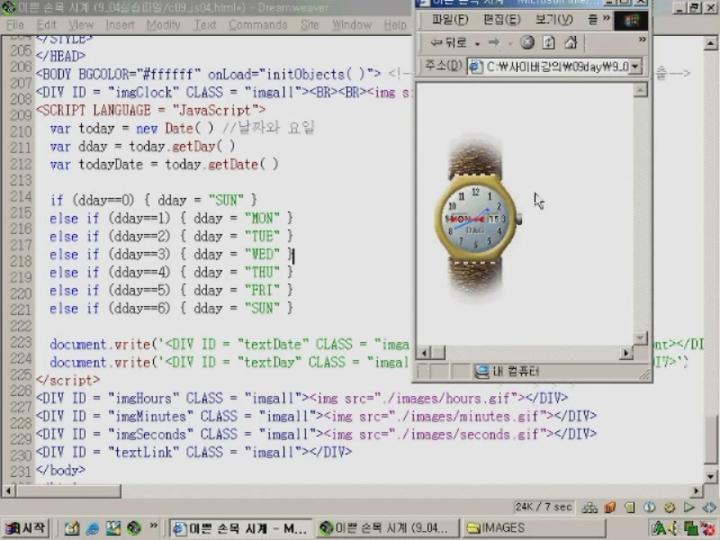Open the Behaviors gear launcher icon
Image resolution: width=720 pixels, height=540 pixels.
(669, 507)
